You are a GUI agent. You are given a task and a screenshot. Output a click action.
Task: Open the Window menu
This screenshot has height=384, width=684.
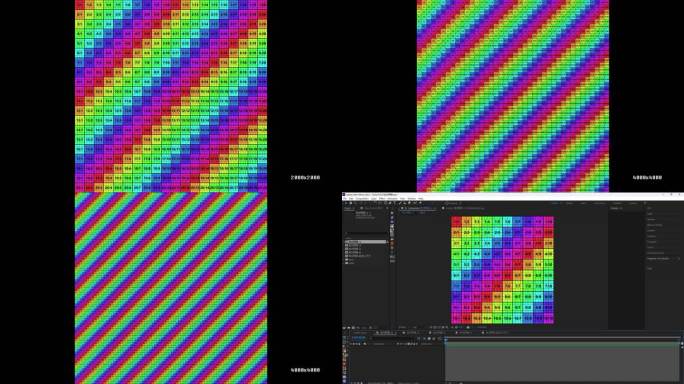[x=411, y=199]
